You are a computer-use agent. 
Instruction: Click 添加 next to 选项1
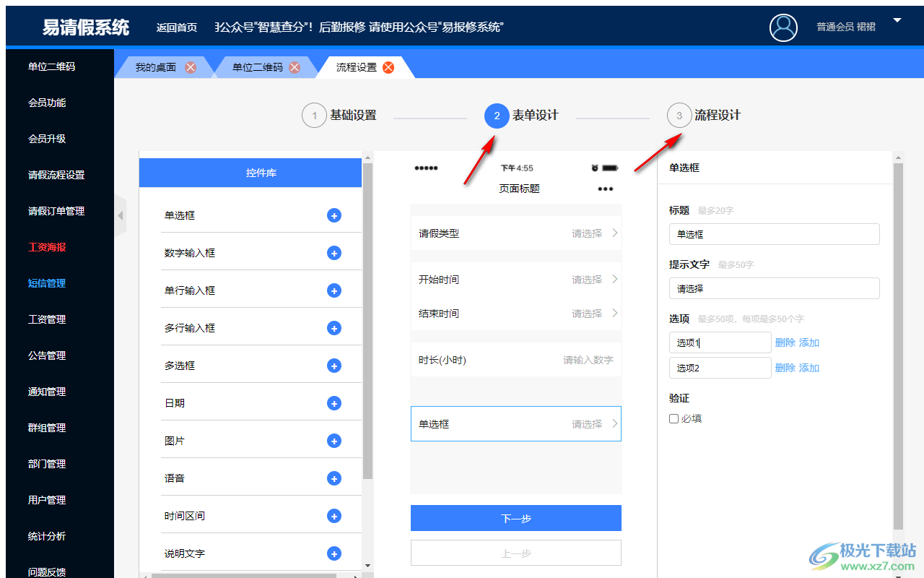(x=809, y=342)
